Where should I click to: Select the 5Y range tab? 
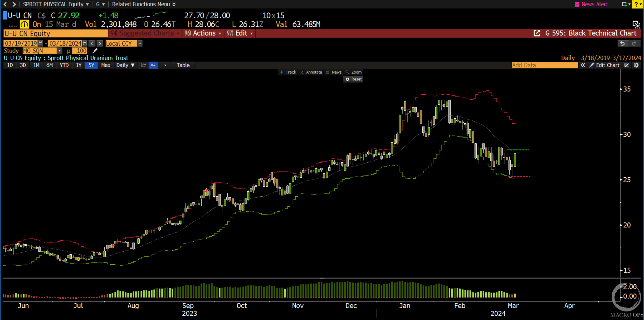pos(91,65)
